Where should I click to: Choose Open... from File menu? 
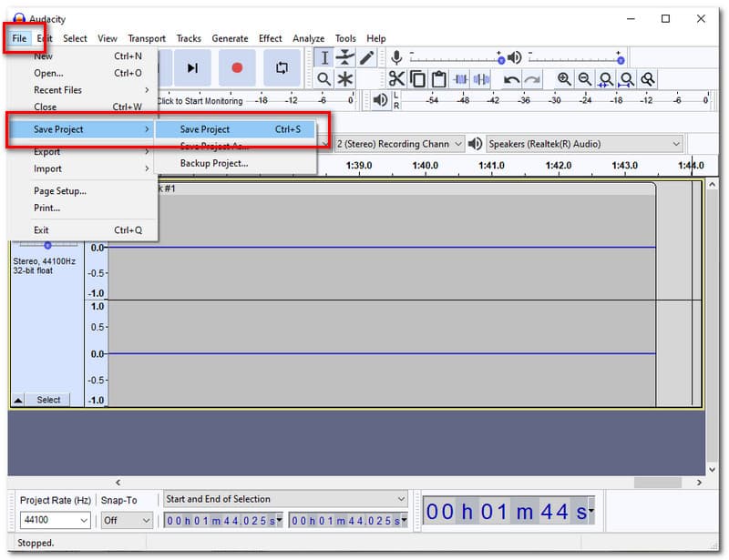pyautogui.click(x=84, y=73)
